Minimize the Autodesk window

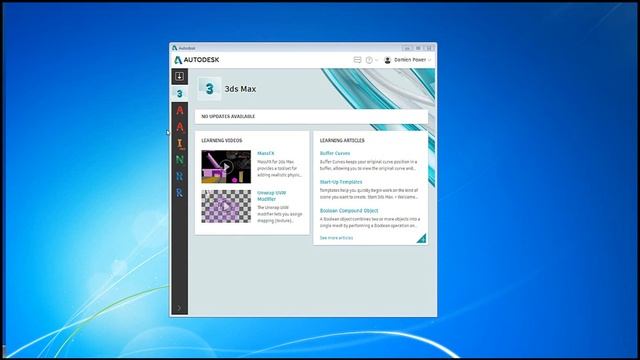point(407,48)
